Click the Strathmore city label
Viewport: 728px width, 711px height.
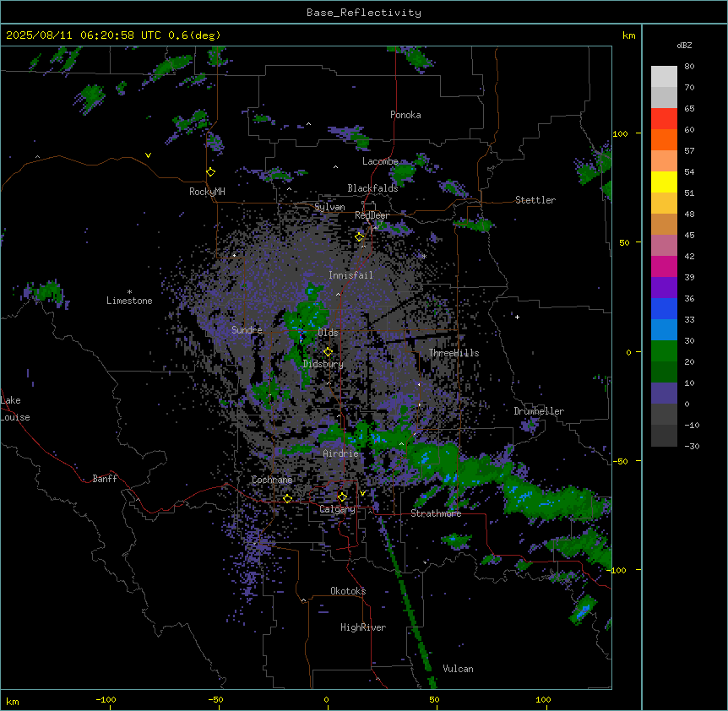436,513
